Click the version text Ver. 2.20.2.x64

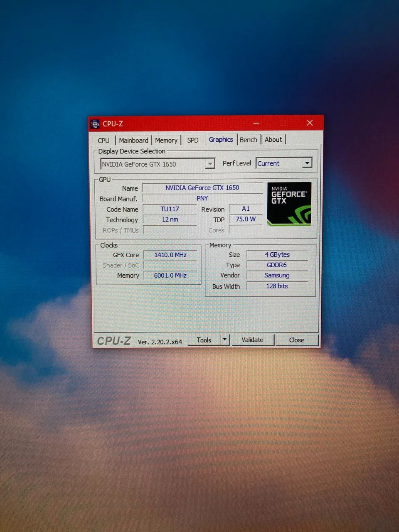(x=160, y=342)
